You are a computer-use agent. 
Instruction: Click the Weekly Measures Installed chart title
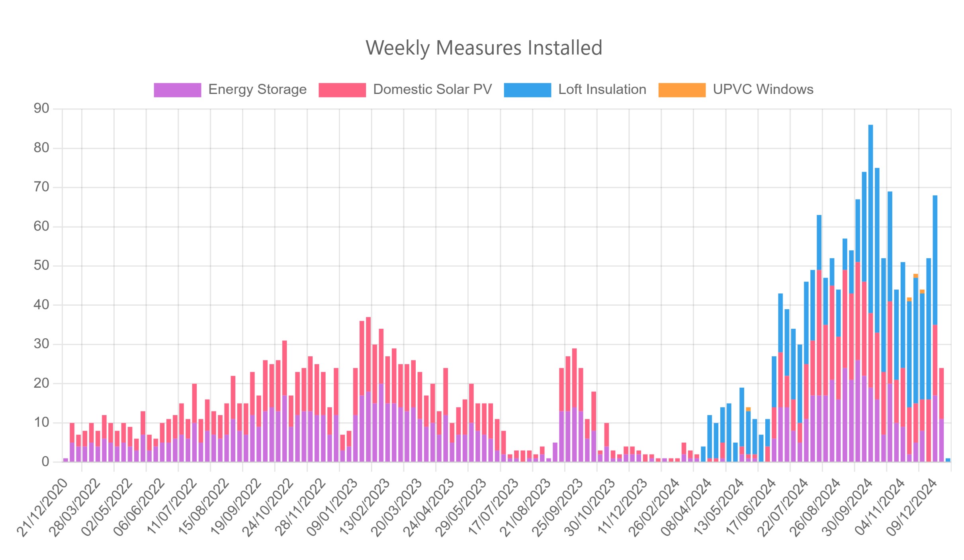pos(484,48)
